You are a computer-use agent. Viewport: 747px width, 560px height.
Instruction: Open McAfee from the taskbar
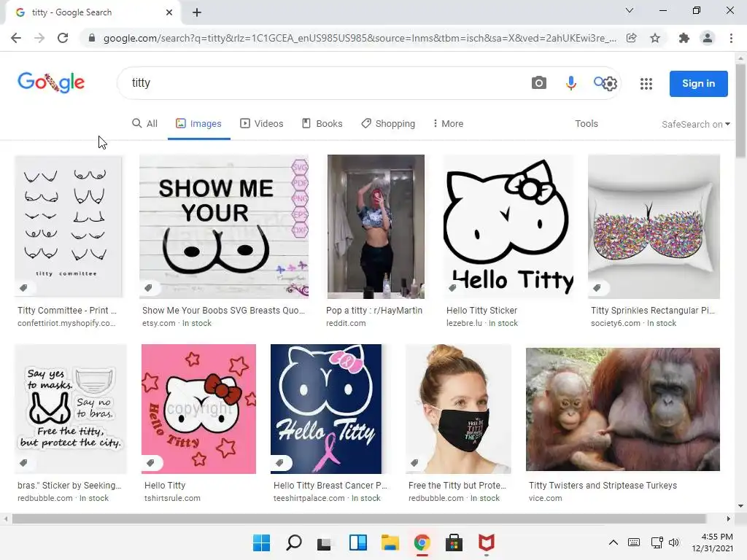tap(487, 542)
